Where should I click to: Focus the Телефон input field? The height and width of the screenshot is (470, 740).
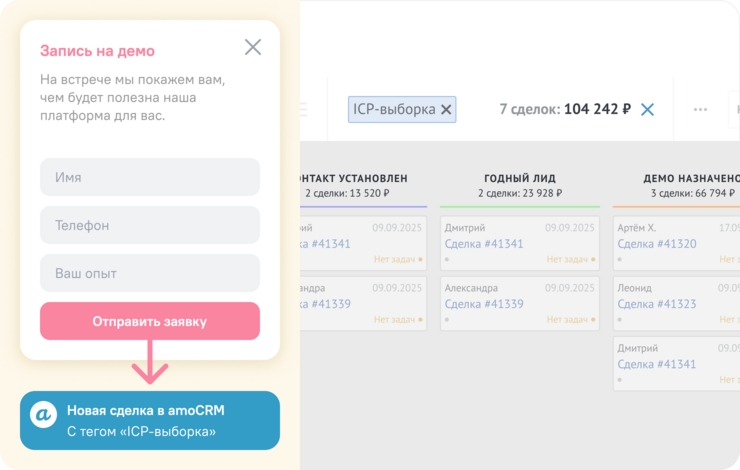tap(150, 225)
